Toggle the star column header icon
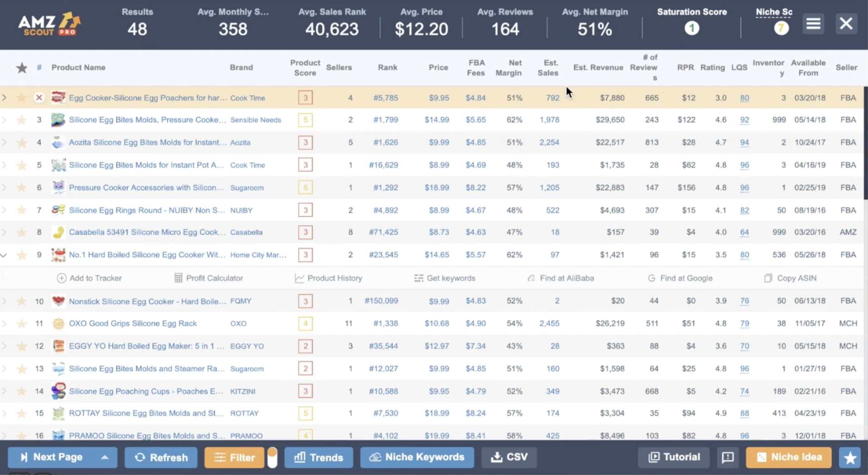Screen dimensions: 868x475 click(21, 68)
